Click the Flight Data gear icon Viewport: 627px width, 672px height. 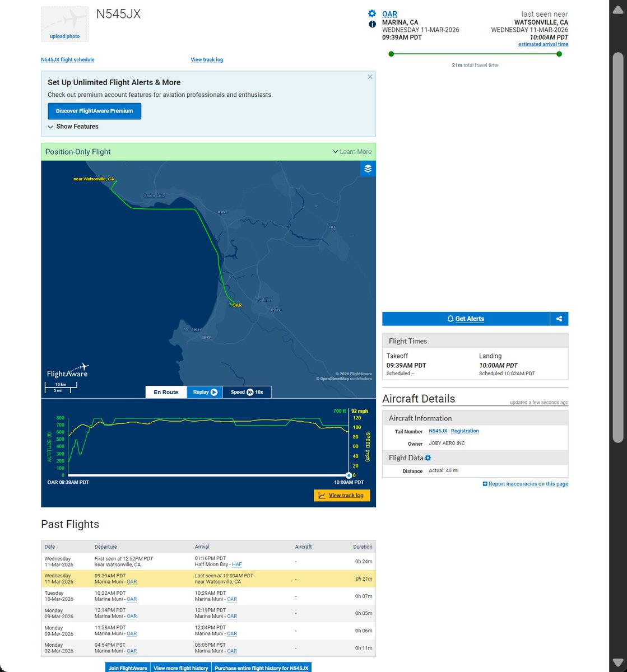pos(428,458)
